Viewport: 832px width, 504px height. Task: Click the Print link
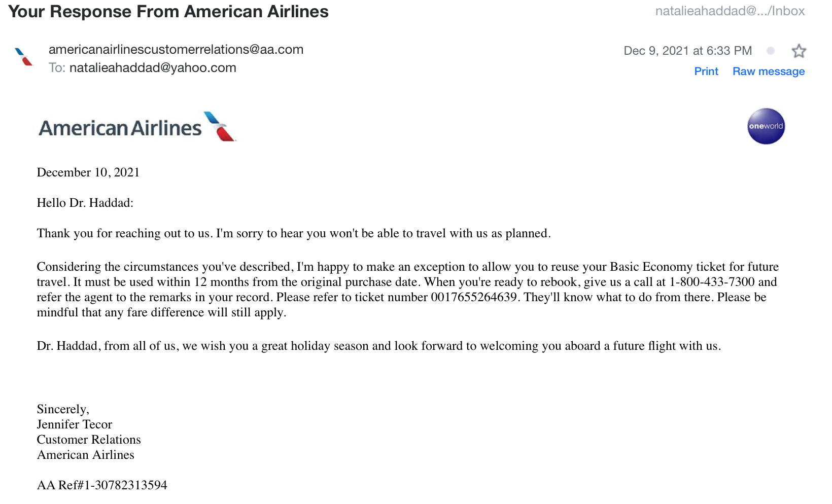[x=706, y=71]
